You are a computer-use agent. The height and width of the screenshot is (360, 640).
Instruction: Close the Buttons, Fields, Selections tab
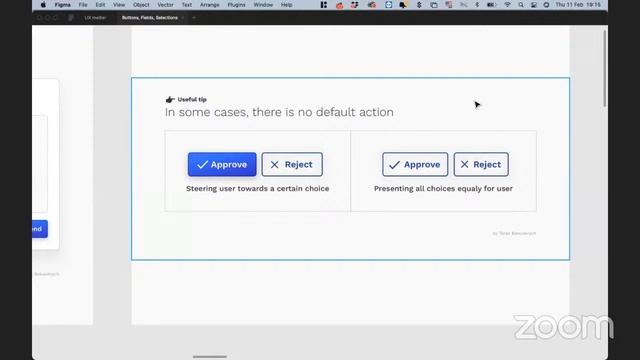click(x=183, y=18)
